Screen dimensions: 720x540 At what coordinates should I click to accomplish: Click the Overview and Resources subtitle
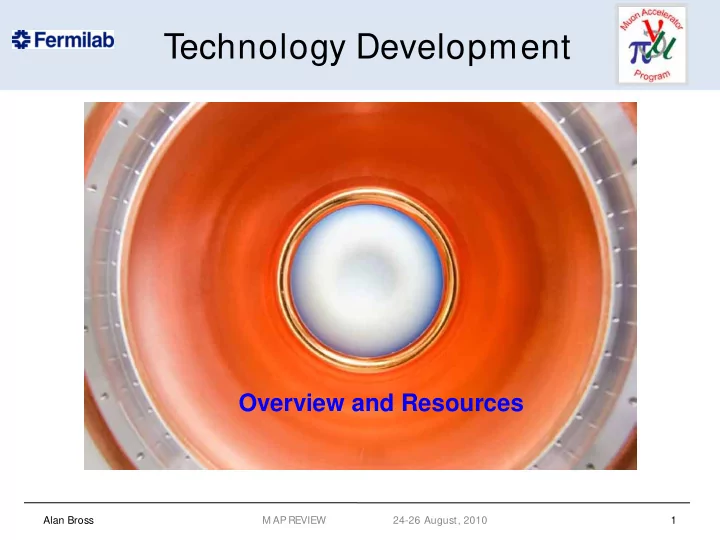381,403
